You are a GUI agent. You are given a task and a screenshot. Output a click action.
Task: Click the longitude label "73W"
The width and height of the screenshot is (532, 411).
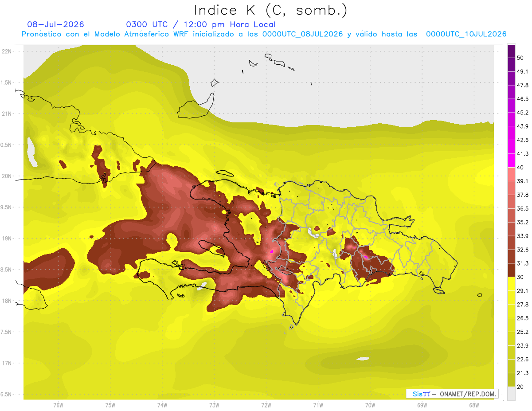214,405
